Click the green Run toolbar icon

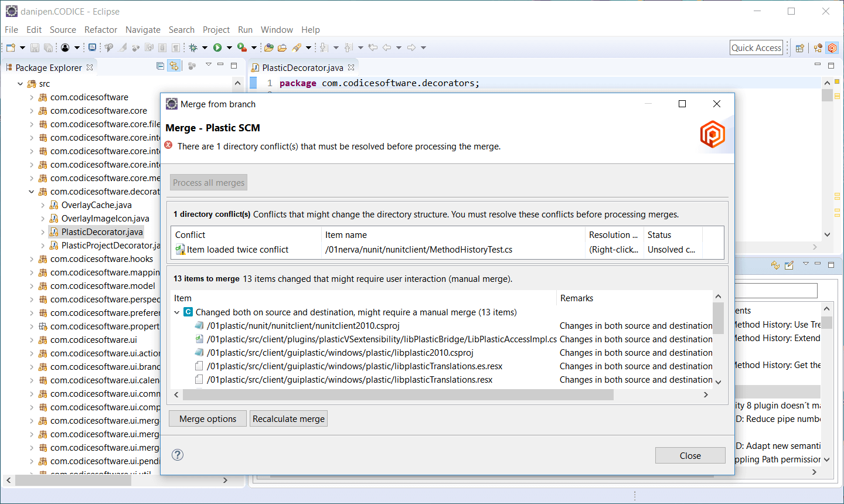click(x=217, y=47)
